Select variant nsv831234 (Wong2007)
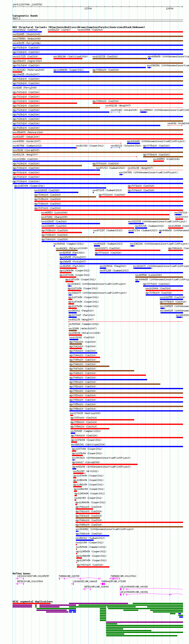The width and height of the screenshot is (189, 644). point(25,155)
